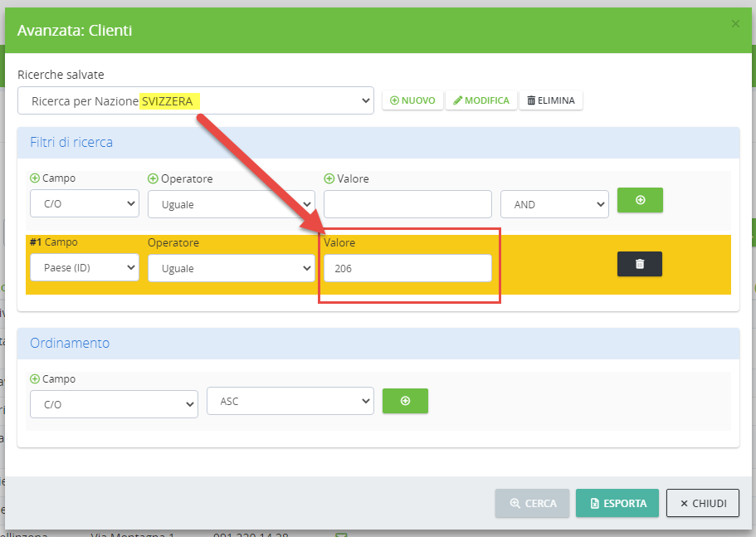Viewport: 756px width, 537px height.
Task: Delete filter #1 with trash icon
Action: coord(639,264)
